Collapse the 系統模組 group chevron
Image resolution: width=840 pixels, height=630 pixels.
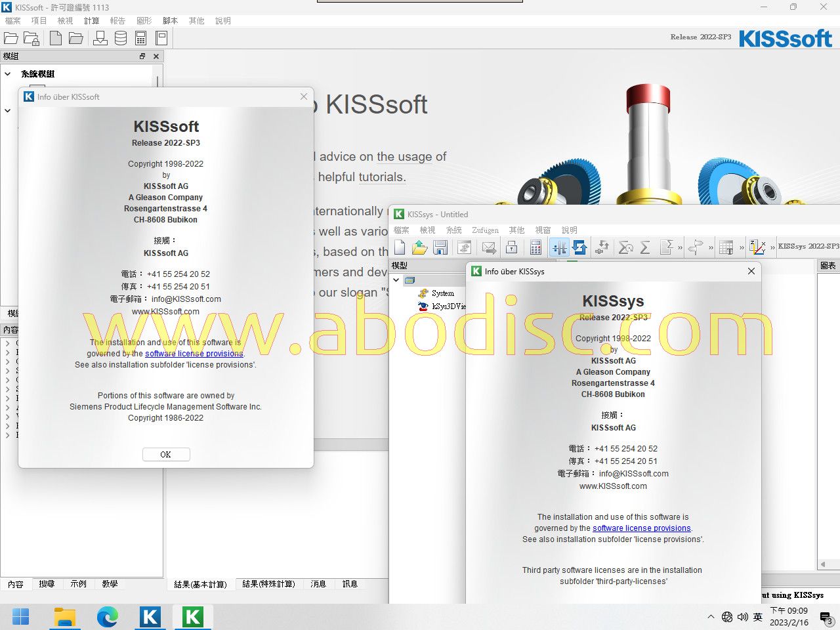8,74
